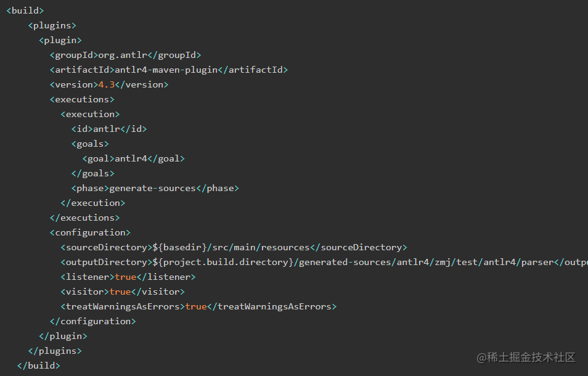Image resolution: width=588 pixels, height=376 pixels.
Task: Click the closing goals tag
Action: [x=92, y=173]
